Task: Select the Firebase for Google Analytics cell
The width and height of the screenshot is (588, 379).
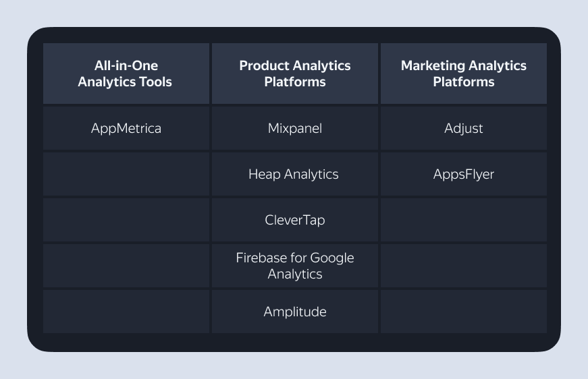Action: click(x=295, y=266)
